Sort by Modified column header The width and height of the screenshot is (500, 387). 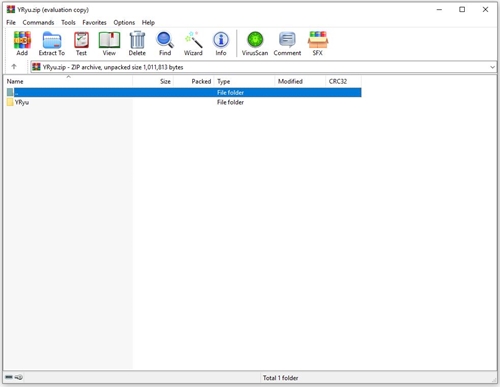300,81
